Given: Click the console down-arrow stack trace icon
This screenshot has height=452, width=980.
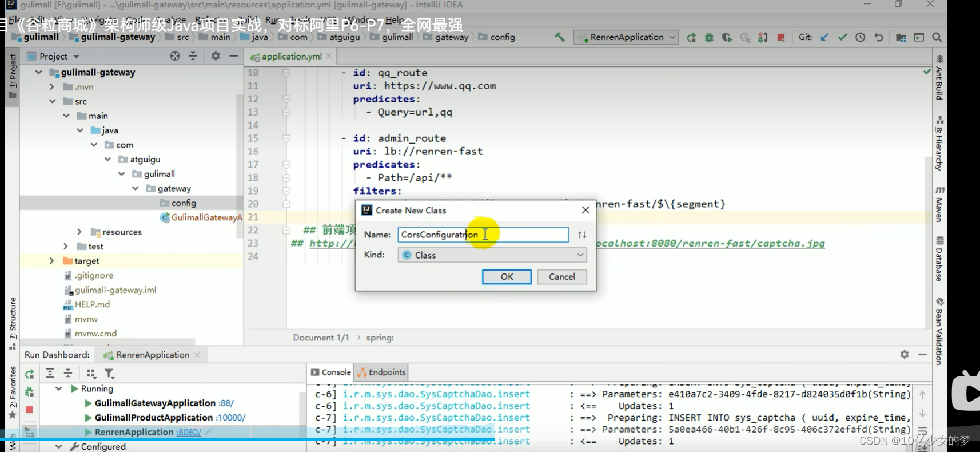Looking at the screenshot, I should pyautogui.click(x=922, y=413).
